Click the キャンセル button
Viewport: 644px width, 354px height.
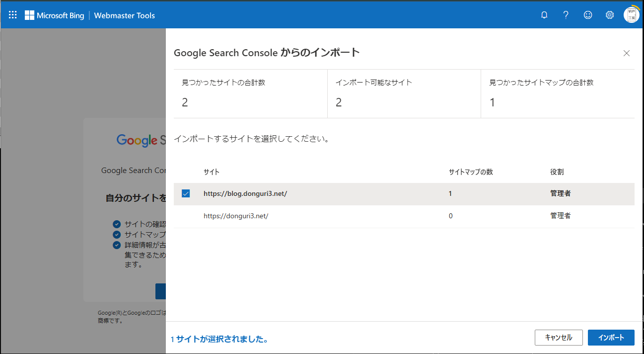pos(559,338)
